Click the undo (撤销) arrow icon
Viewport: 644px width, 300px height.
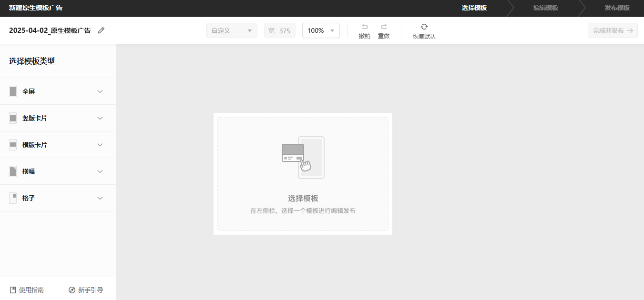[365, 27]
